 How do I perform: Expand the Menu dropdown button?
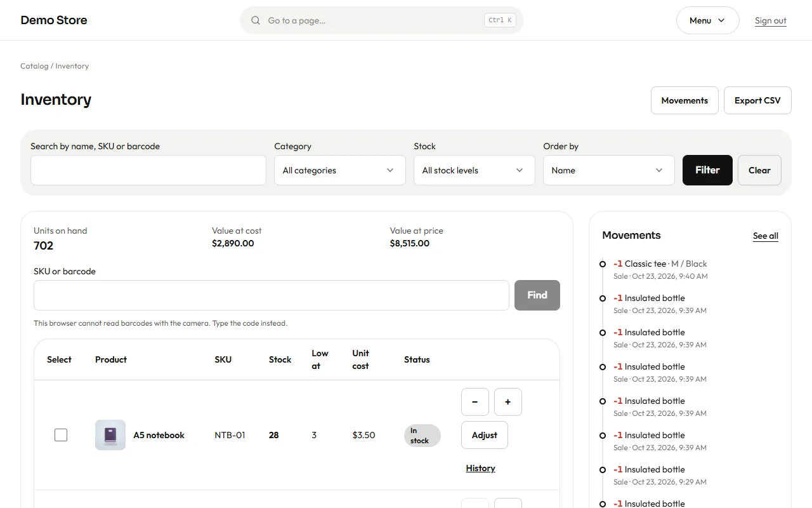pos(708,20)
